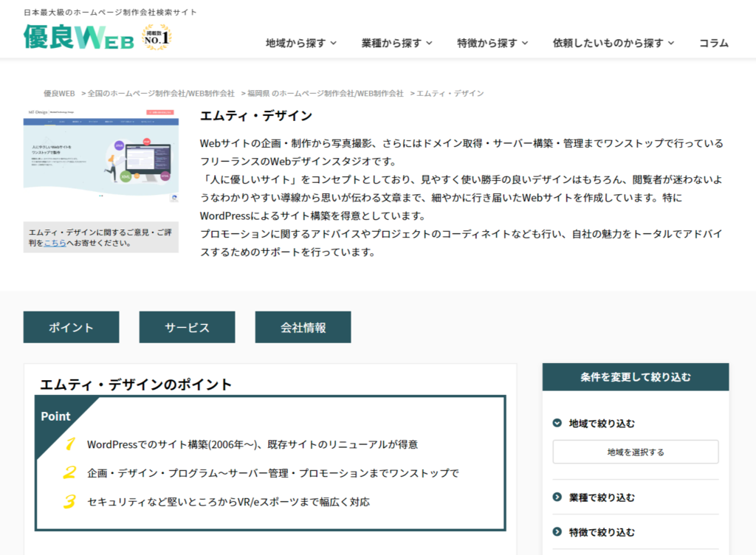Open 全国のホームページ制作会社/WEB制作会社 breadcrumb
The image size is (756, 555).
point(161,94)
